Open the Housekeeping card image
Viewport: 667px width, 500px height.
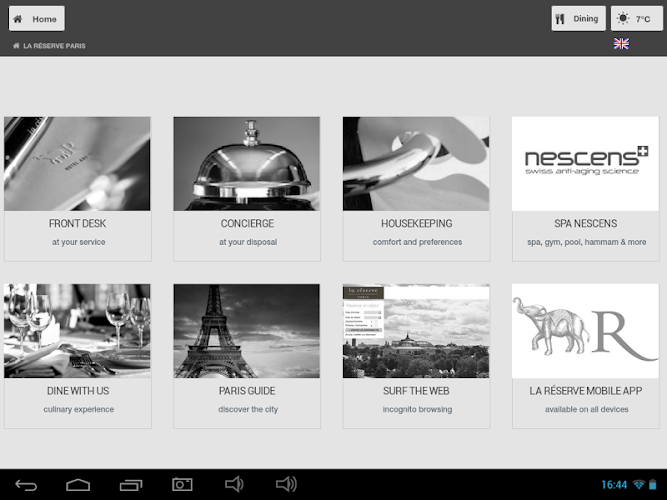click(x=416, y=164)
